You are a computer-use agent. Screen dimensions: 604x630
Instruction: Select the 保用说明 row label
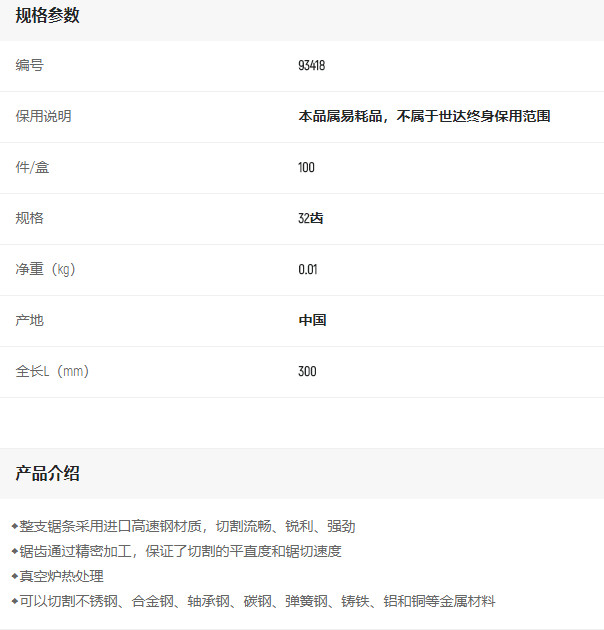pos(43,117)
